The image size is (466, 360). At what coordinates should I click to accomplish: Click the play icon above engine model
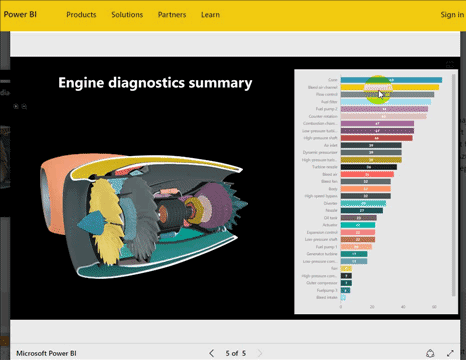16,106
